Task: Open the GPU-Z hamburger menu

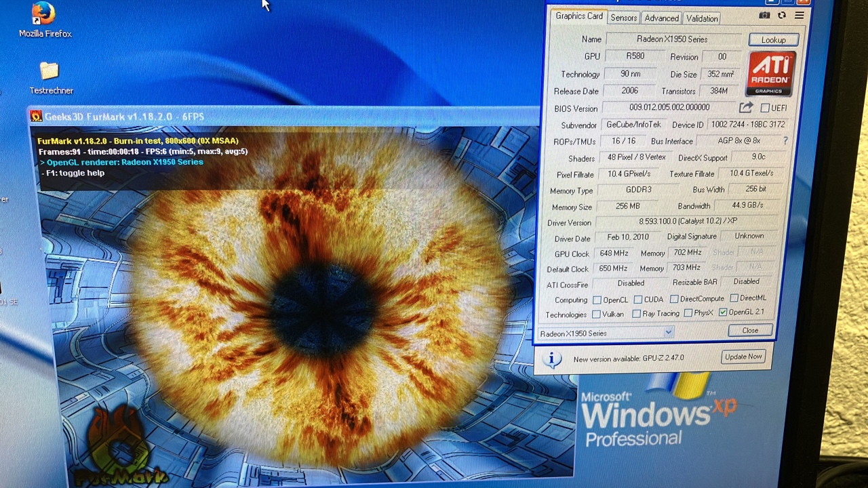Action: click(800, 15)
